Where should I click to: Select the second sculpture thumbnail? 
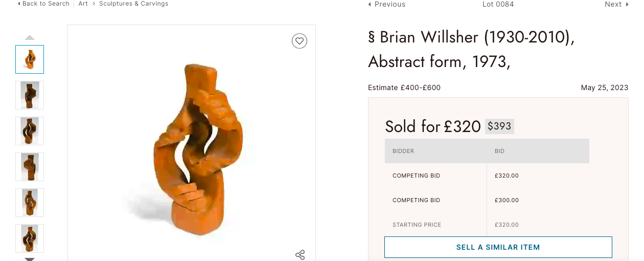point(30,95)
